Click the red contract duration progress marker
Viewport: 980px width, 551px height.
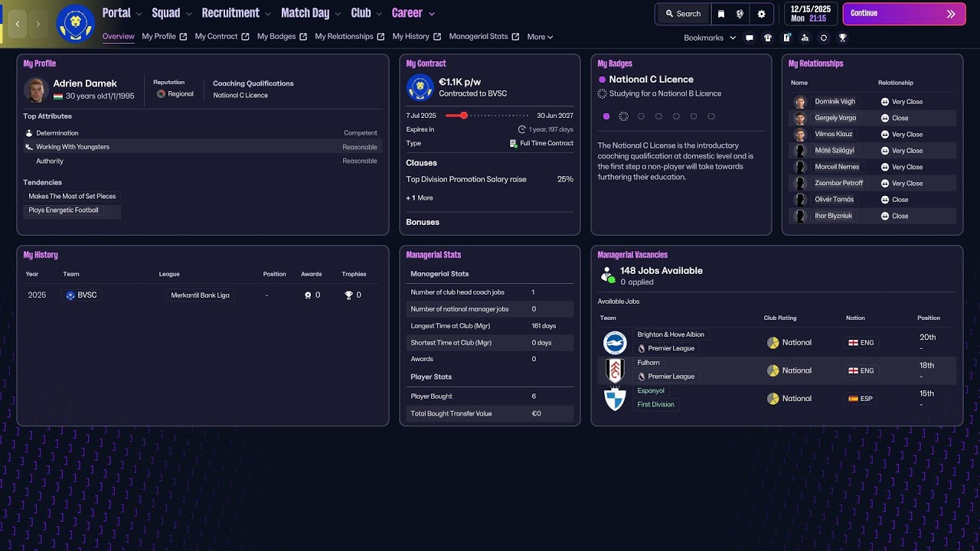(x=463, y=116)
